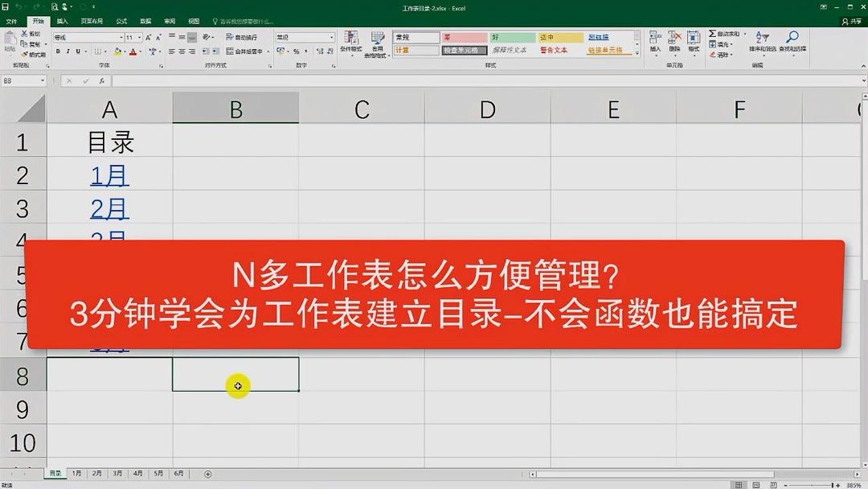Toggle italic formatting on selected cell
This screenshot has width=868, height=489.
pyautogui.click(x=68, y=51)
